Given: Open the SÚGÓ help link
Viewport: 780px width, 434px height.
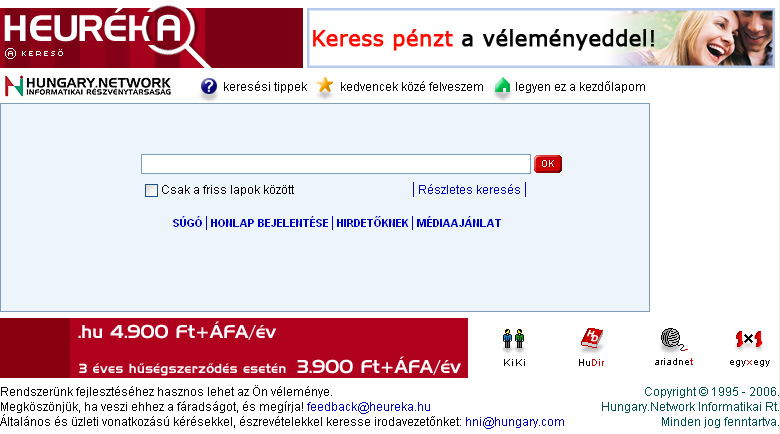Looking at the screenshot, I should click(x=187, y=223).
